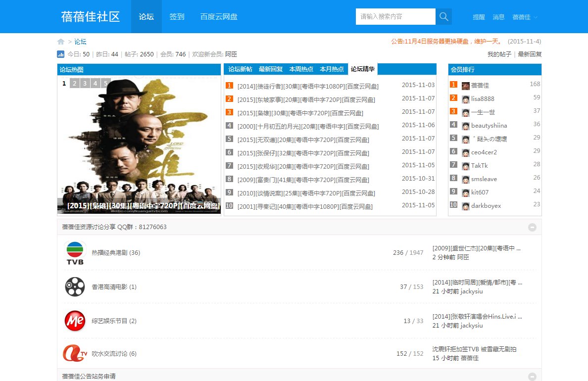The height and width of the screenshot is (381, 588).
Task: Select the Me icon for 综艺娱乐节目
Action: point(75,321)
